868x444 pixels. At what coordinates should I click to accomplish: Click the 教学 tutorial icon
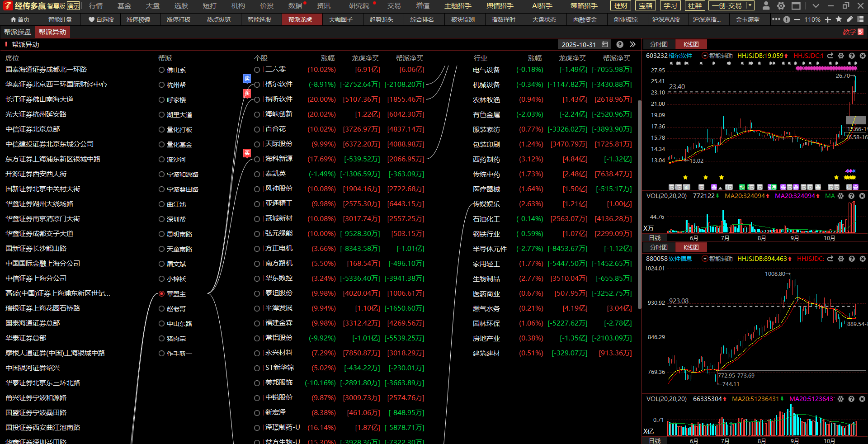tap(853, 32)
